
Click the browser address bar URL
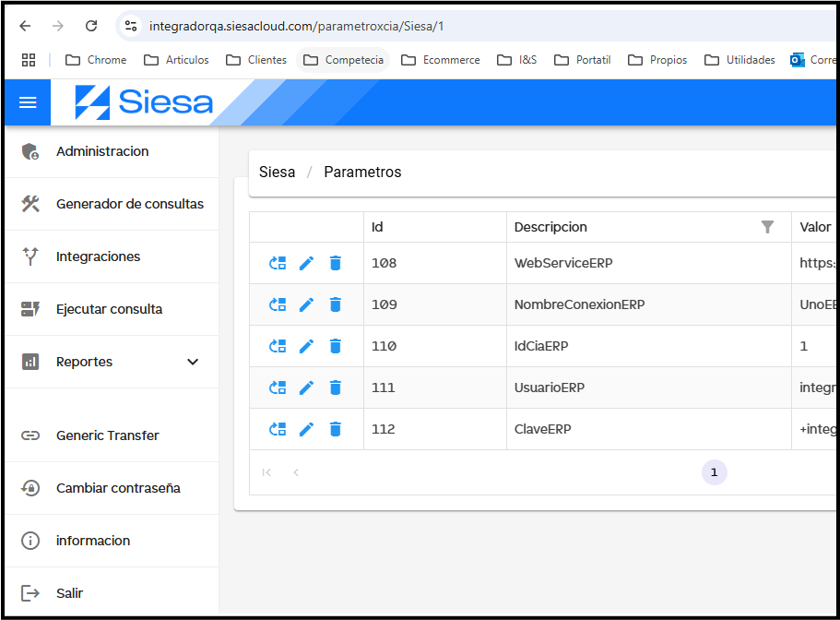tap(295, 26)
